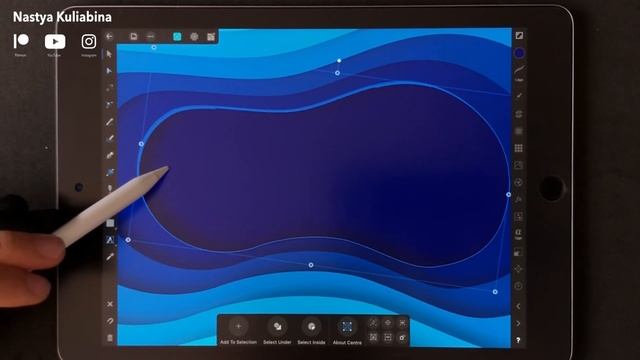
Task: Open the Navigator studio panel
Action: point(518,269)
